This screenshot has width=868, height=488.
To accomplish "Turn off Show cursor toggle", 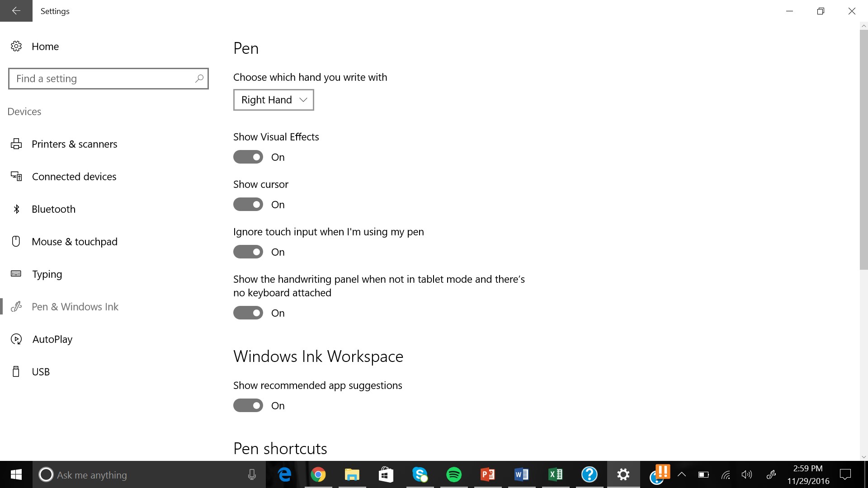I will click(248, 204).
